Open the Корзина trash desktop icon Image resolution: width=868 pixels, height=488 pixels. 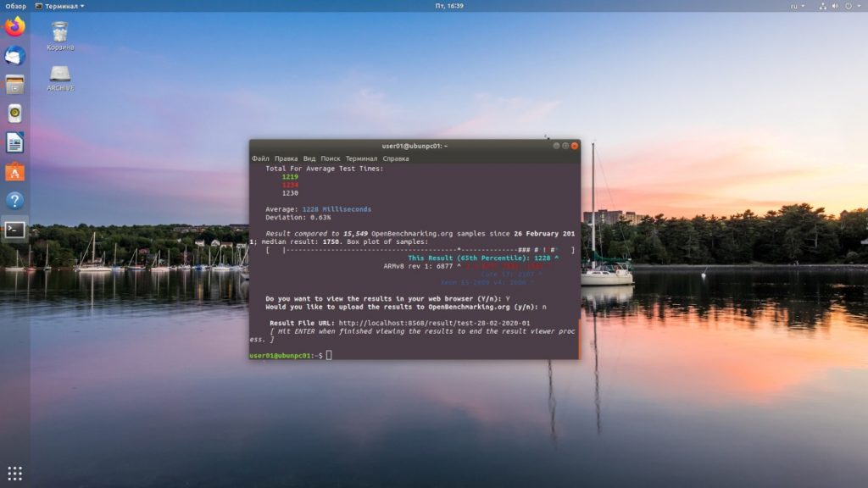coord(60,36)
